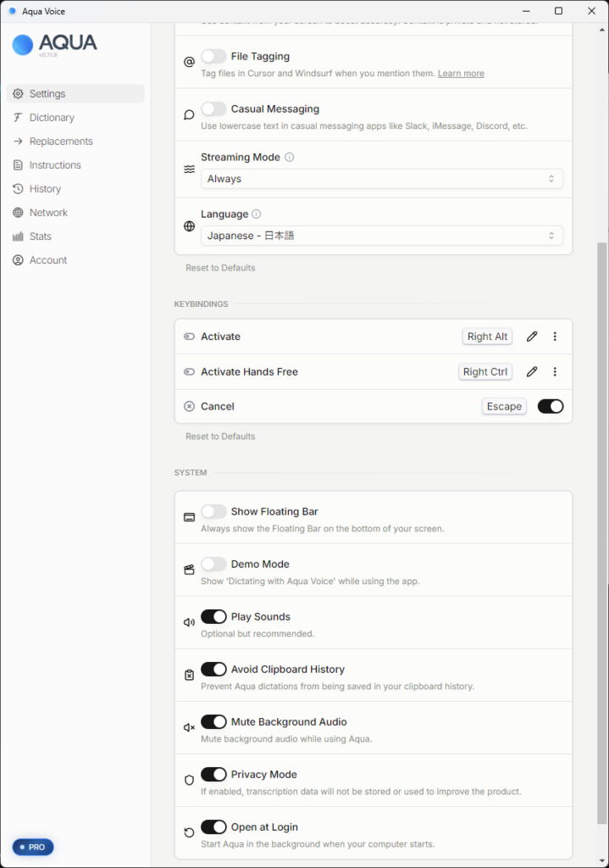The height and width of the screenshot is (868, 609).
Task: Click the Streaming Mode info icon
Action: click(x=290, y=158)
